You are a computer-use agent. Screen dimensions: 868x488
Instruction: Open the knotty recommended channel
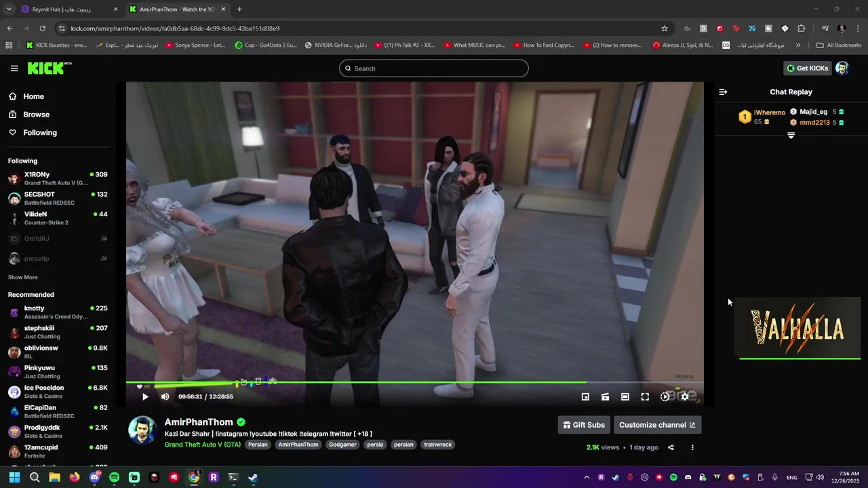pos(58,312)
